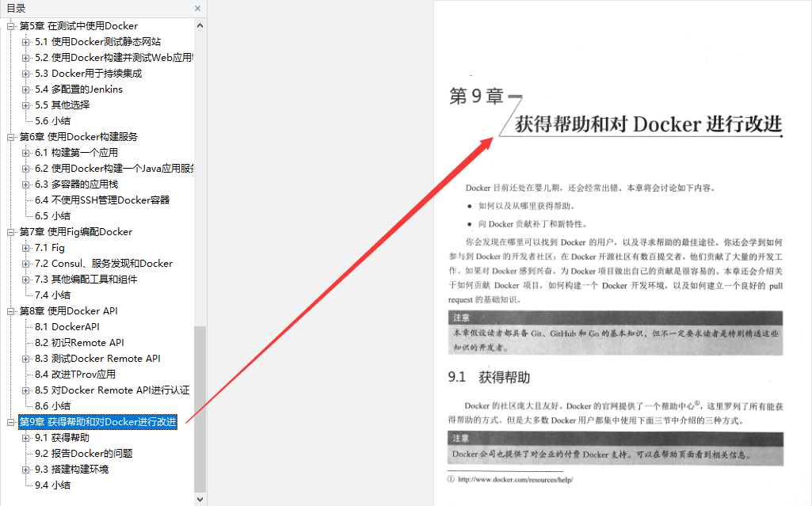Open bookmark 第5章 在测试中使用Docker
Image resolution: width=812 pixels, height=506 pixels.
point(78,26)
